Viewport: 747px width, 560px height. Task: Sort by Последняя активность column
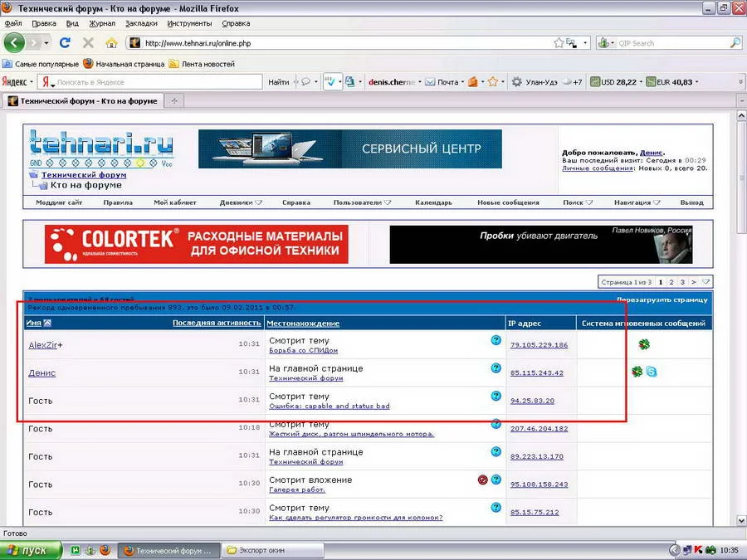click(217, 323)
